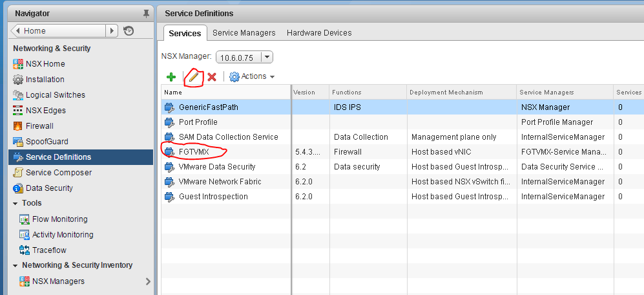Pin the Navigator panel
The image size is (644, 295).
146,14
